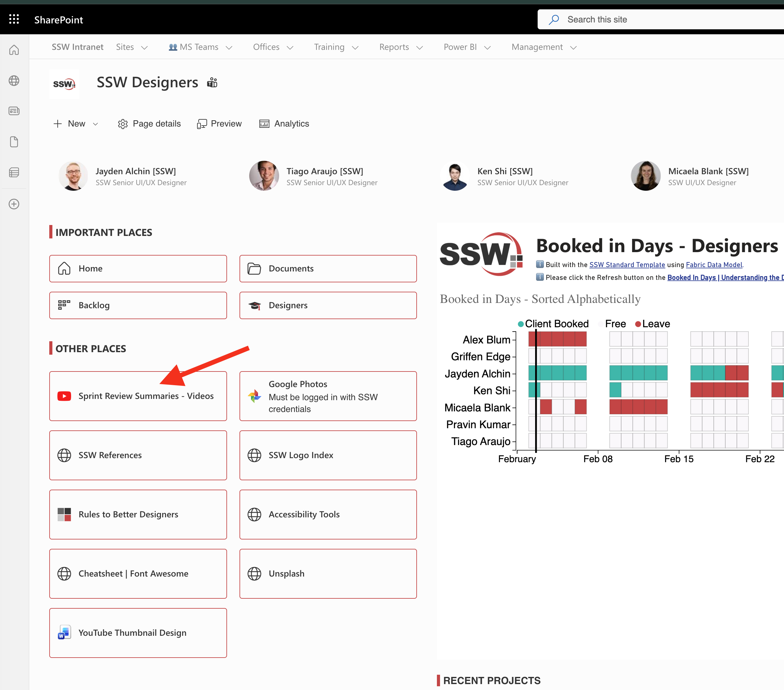
Task: Open the My files page icon in left rail
Action: coord(14,142)
